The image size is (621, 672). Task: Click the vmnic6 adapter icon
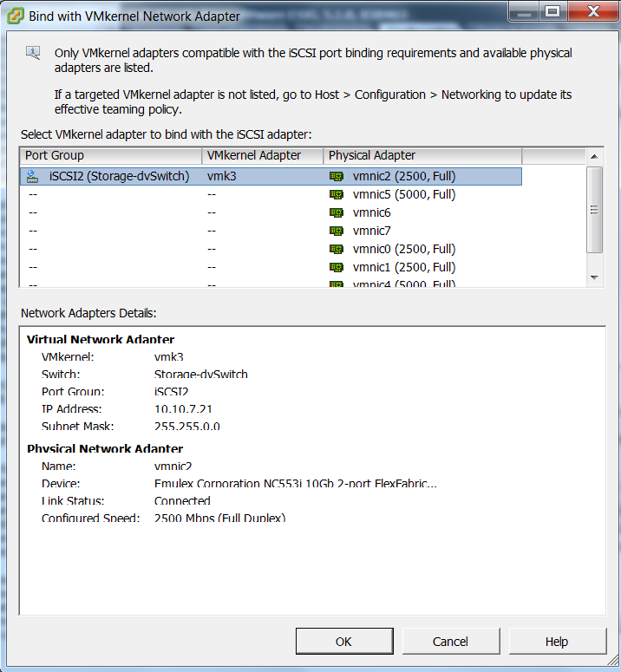click(337, 212)
